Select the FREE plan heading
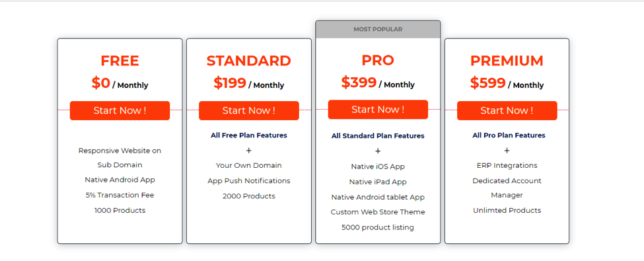Screen dimensions: 644x261 pyautogui.click(x=120, y=61)
